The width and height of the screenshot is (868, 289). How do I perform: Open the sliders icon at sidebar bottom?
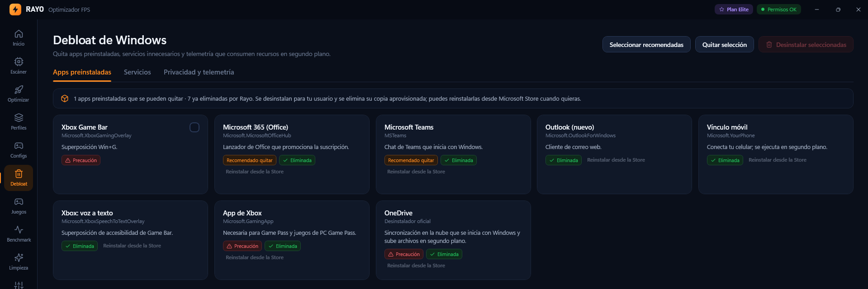[19, 285]
